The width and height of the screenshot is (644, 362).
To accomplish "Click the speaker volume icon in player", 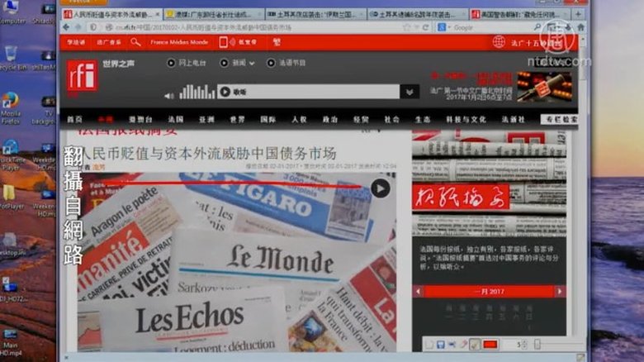I will tap(171, 93).
